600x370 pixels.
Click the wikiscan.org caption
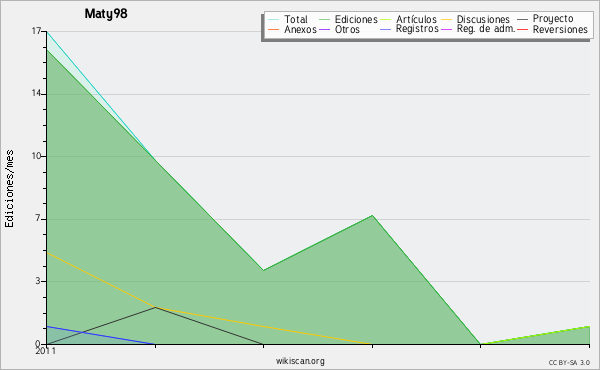pyautogui.click(x=300, y=361)
